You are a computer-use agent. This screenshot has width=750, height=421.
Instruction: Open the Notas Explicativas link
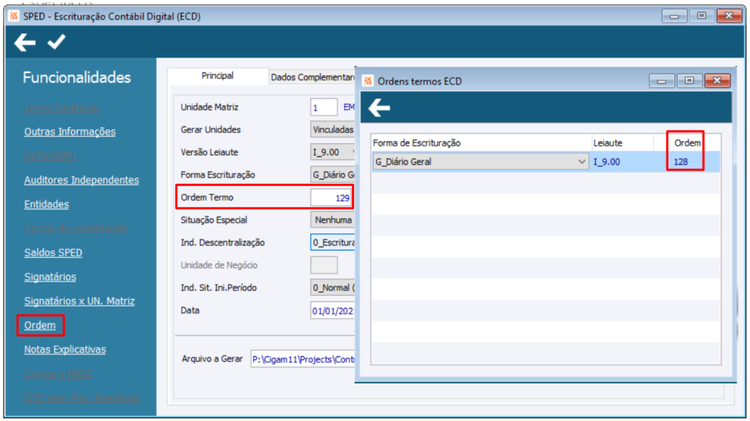pos(65,350)
